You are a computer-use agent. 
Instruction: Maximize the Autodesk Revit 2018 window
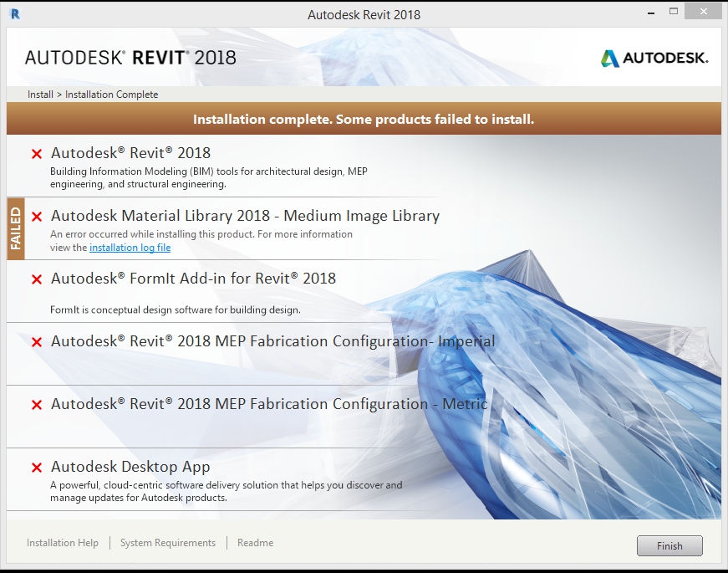click(674, 12)
